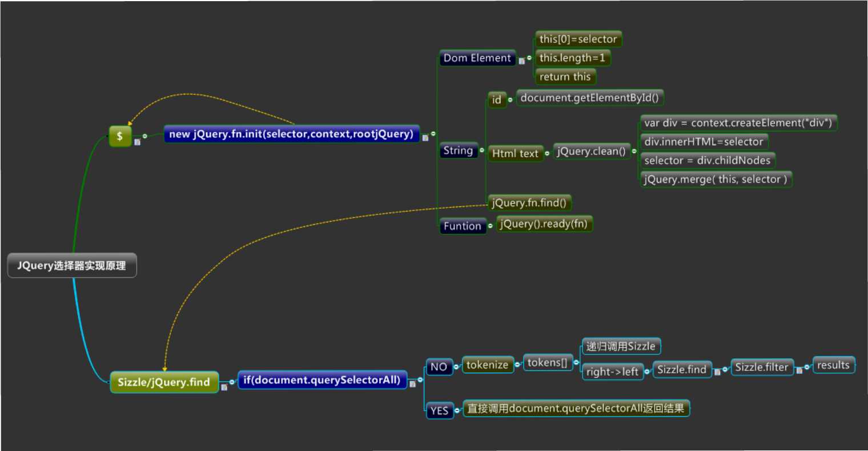Select the new jQuery.fn.init(selector,context,rootjQuery) node
The image size is (868, 451).
tap(292, 134)
